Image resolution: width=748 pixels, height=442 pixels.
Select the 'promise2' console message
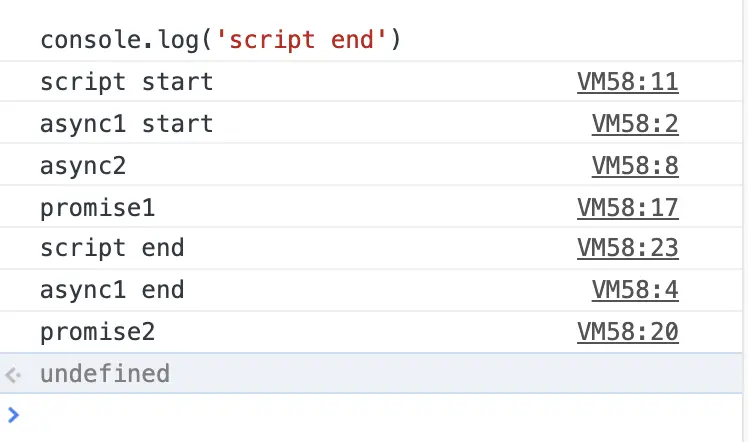(97, 331)
